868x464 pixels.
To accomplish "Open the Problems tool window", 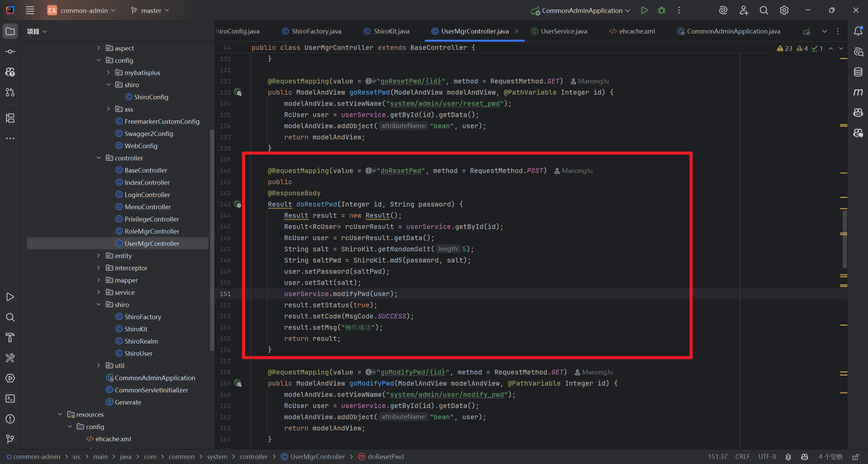I will (x=10, y=419).
